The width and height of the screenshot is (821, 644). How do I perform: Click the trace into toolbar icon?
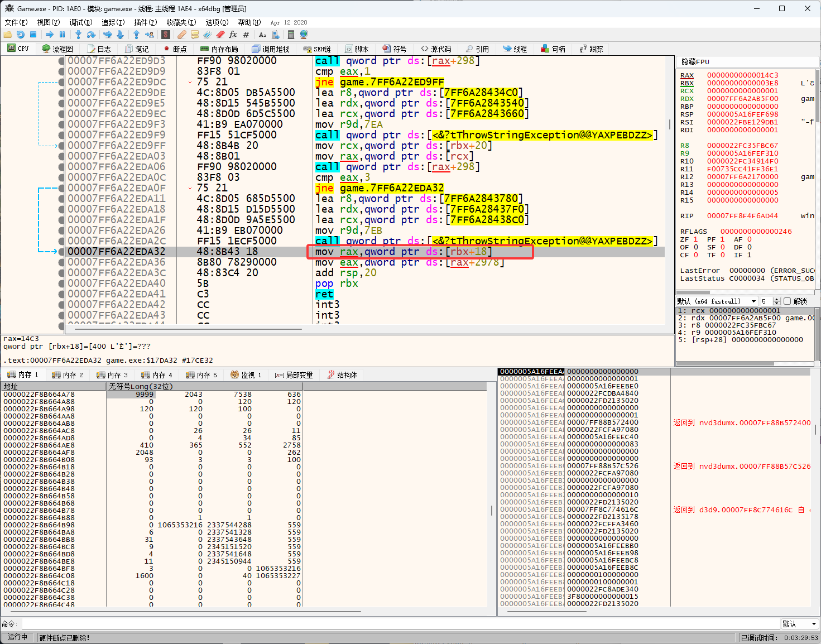pos(107,35)
